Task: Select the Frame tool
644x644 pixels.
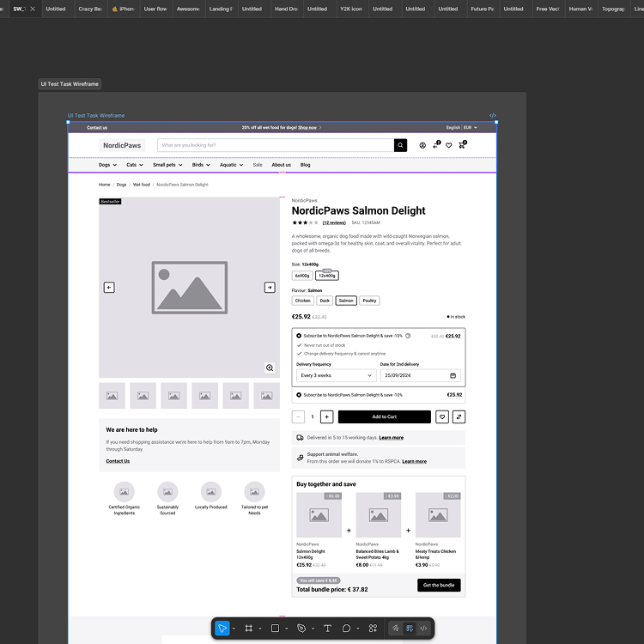Action: [248, 629]
